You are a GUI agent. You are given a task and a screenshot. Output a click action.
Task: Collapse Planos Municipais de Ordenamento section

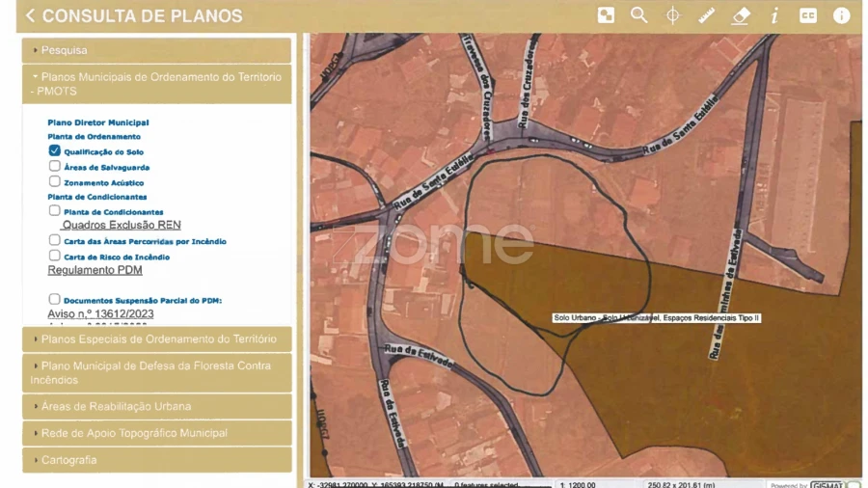(x=156, y=83)
